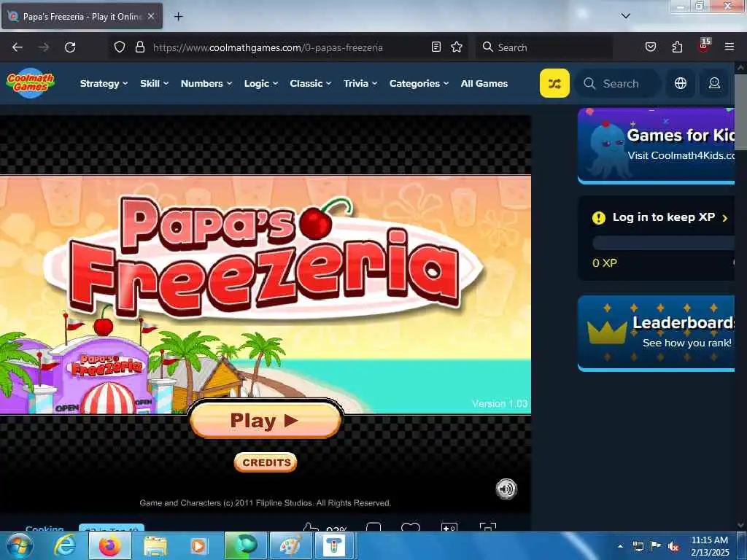Start game with Play button
The height and width of the screenshot is (560, 747).
click(266, 420)
